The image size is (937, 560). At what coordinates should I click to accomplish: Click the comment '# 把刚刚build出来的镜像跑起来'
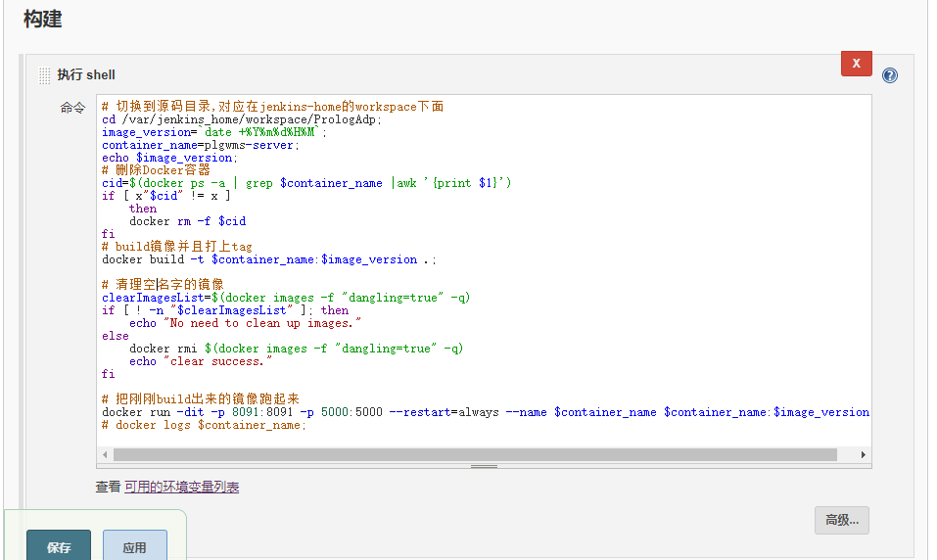(x=200, y=399)
